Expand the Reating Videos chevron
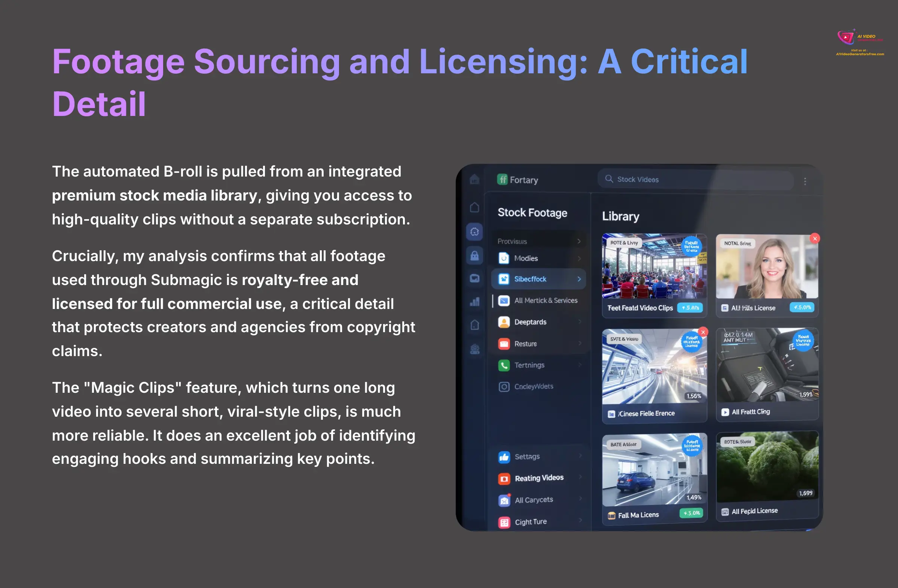The height and width of the screenshot is (588, 898). 580,477
